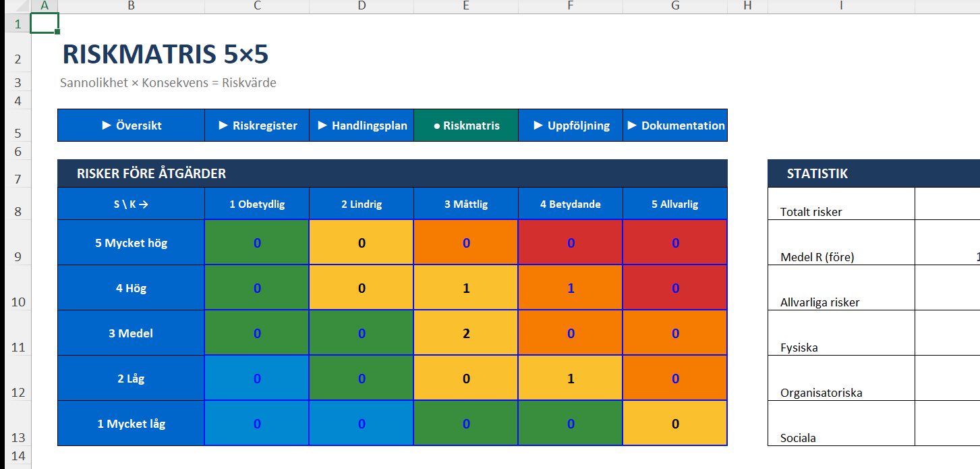Select the RISKER FÖRE ÅTGÄRDER header

click(x=393, y=173)
